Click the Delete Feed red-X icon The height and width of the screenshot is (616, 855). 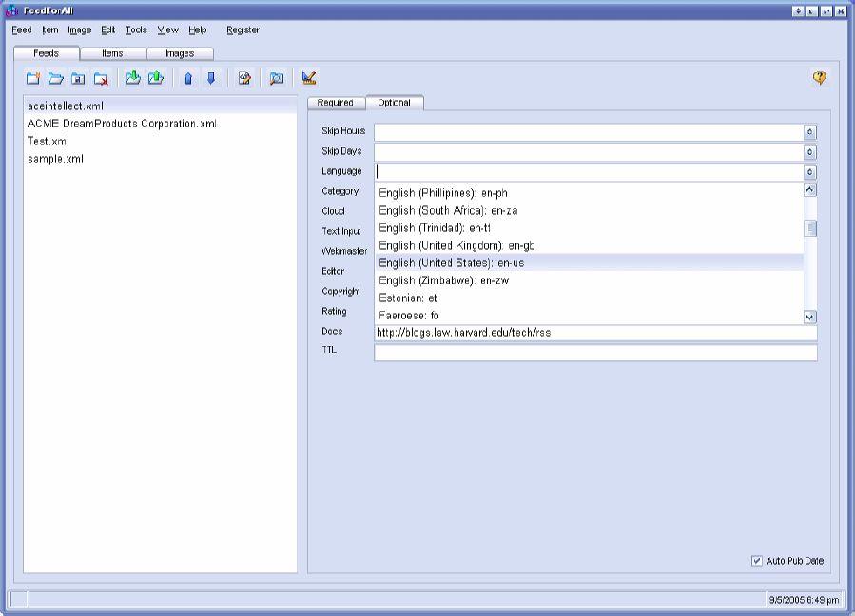coord(101,79)
